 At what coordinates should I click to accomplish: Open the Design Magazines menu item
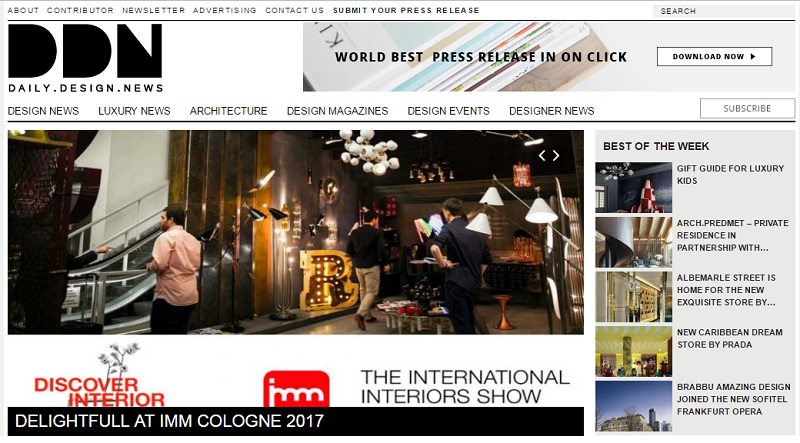pyautogui.click(x=337, y=111)
